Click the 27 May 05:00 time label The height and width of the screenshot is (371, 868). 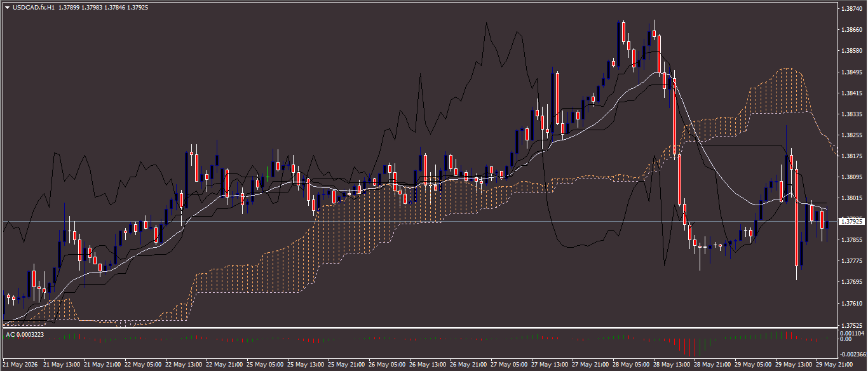pyautogui.click(x=509, y=365)
